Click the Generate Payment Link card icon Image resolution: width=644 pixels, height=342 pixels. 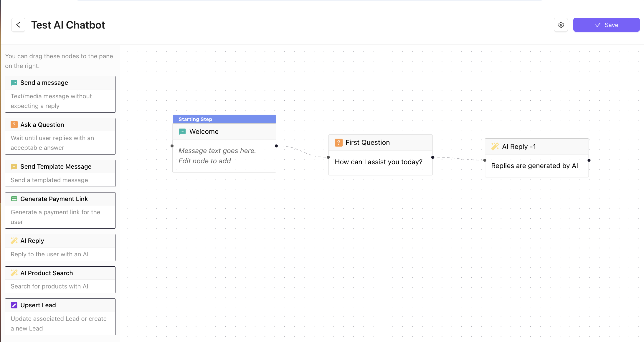pos(14,199)
